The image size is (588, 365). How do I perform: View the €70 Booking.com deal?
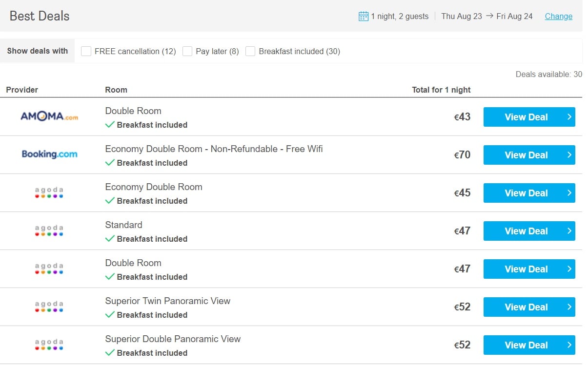tap(529, 155)
